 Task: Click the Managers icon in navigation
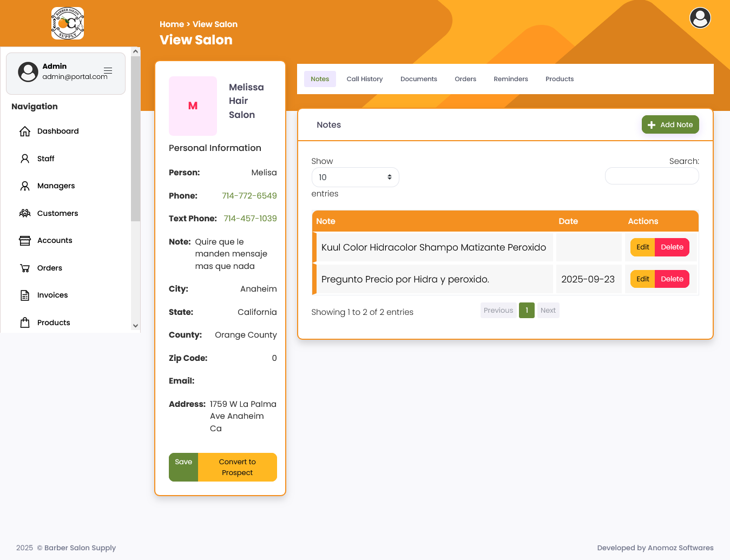tap(25, 186)
